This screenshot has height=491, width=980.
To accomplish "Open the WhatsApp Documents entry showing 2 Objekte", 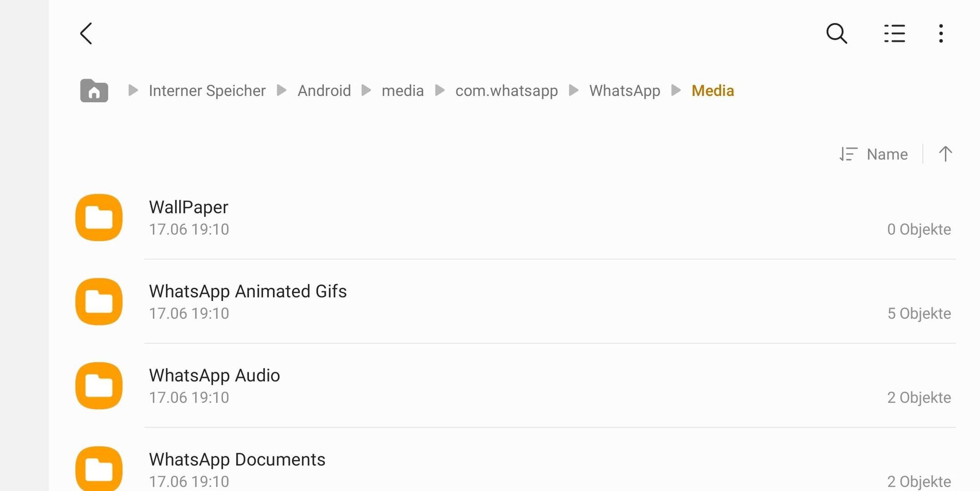I will [x=514, y=468].
